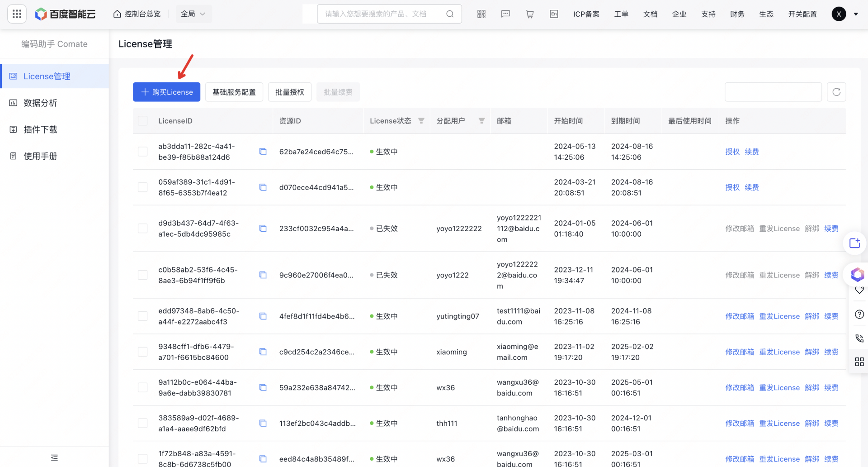Open the floating phone contact icon
Viewport: 868px width, 467px height.
pyautogui.click(x=859, y=338)
